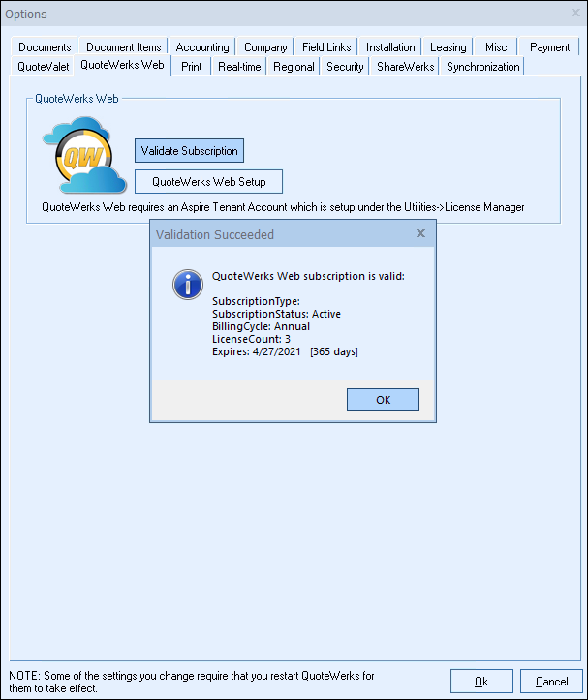Select the Leasing tab

click(x=449, y=46)
